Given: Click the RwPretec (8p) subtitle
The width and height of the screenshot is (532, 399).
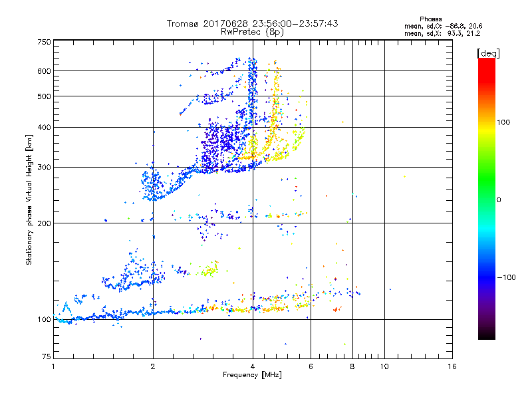Looking at the screenshot, I should [252, 32].
